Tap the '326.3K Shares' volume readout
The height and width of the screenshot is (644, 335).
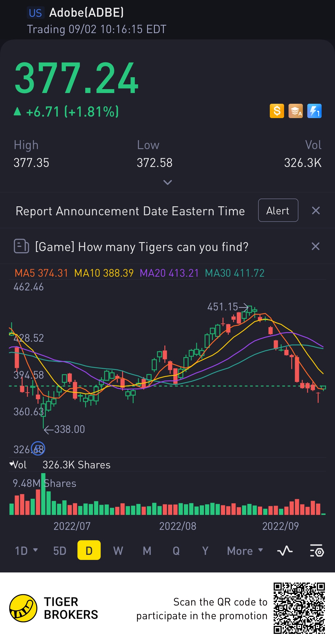(x=77, y=465)
